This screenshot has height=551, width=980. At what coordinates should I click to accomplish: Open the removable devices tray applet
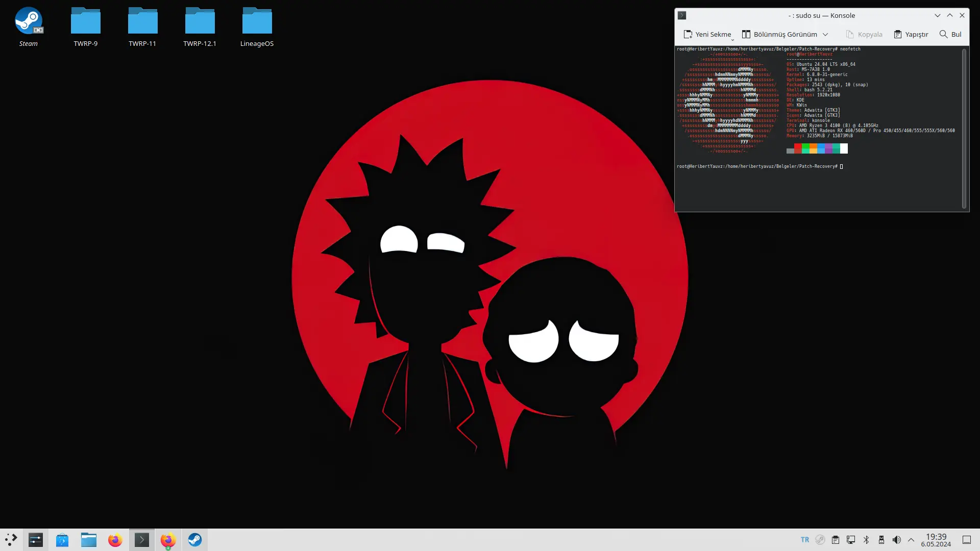(x=881, y=540)
